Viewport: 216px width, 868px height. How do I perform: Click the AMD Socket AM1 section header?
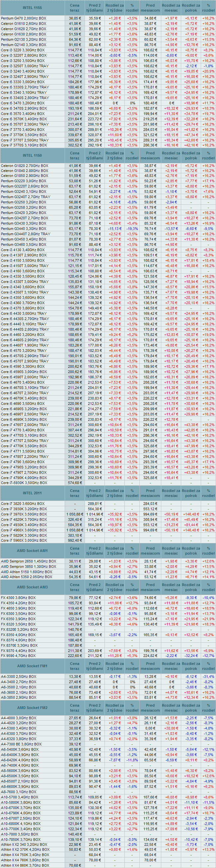pos(33,551)
